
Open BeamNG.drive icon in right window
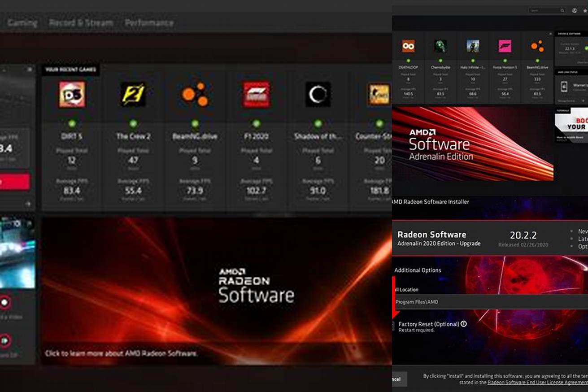[537, 46]
